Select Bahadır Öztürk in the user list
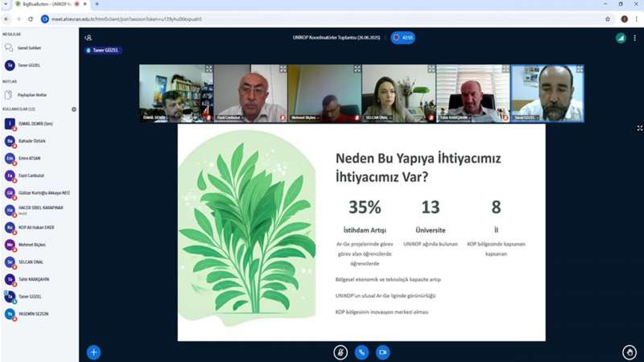 click(x=32, y=141)
